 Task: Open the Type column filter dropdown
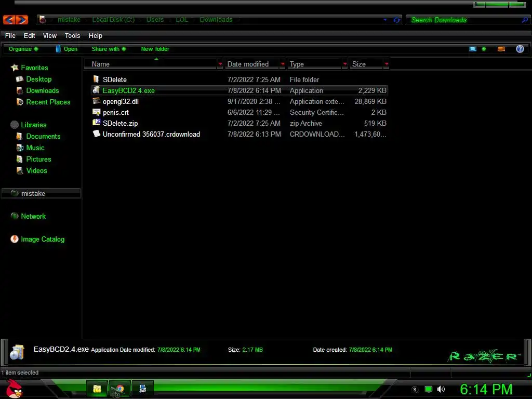point(345,64)
